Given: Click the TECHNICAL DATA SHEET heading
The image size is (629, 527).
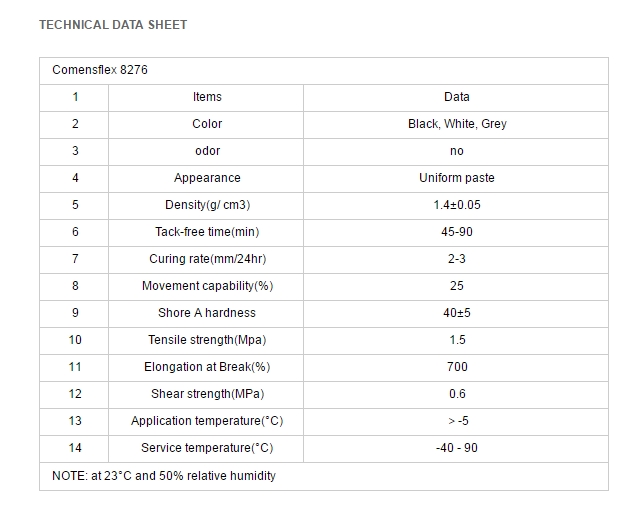Looking at the screenshot, I should click(113, 25).
